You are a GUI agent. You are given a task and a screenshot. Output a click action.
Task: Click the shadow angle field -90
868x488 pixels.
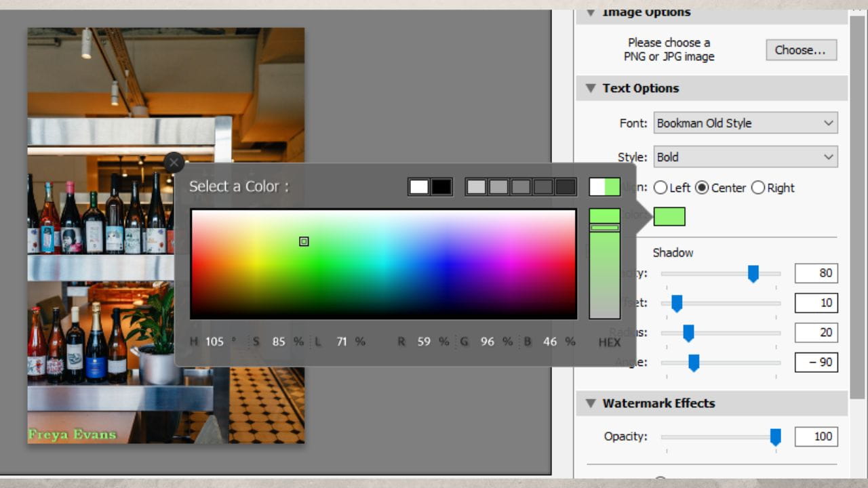pyautogui.click(x=816, y=362)
